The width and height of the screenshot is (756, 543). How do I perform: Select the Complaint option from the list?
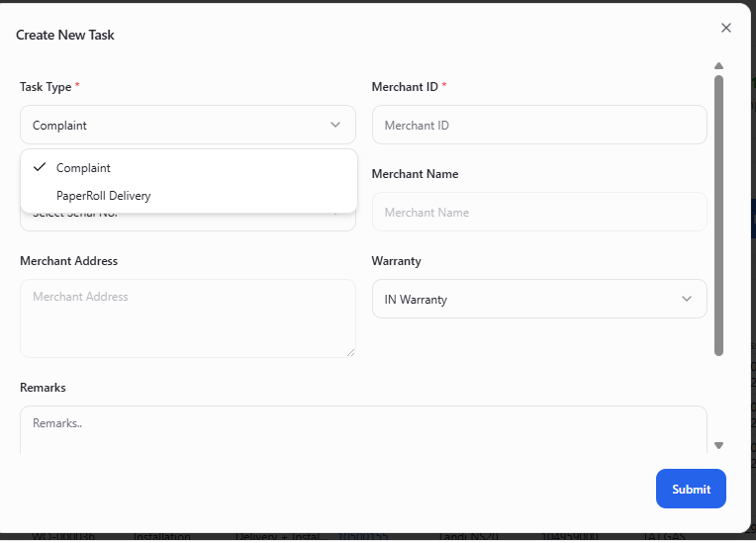point(83,168)
